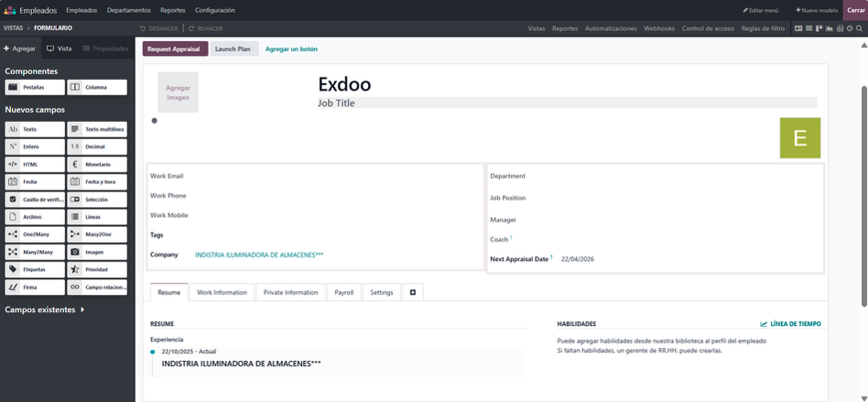Choose the Campo relacionado component
Viewport: 868px width, 402px height.
(97, 288)
